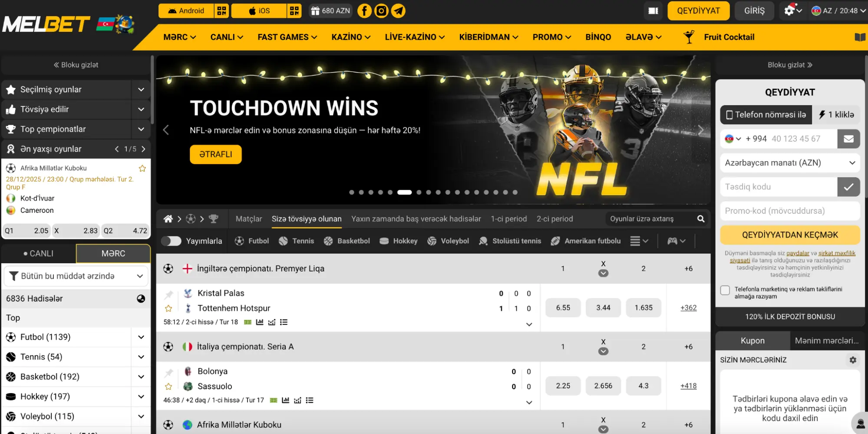The height and width of the screenshot is (434, 868).
Task: Expand the Tövsiyə edilir section
Action: click(141, 109)
